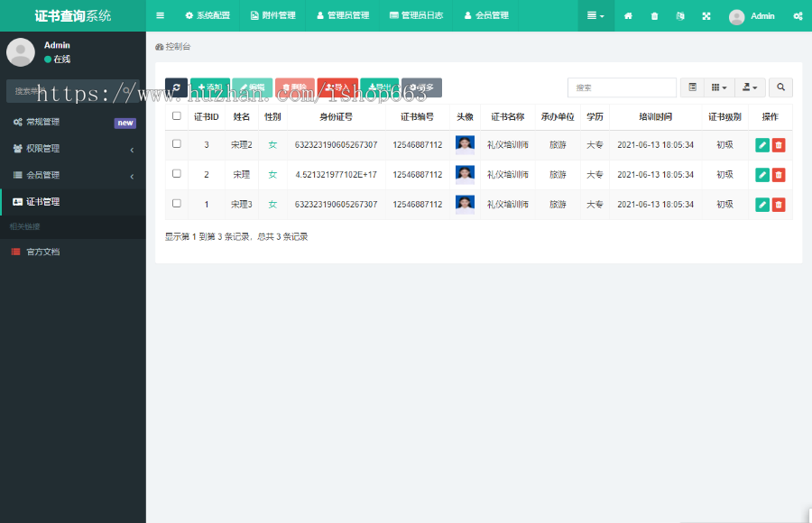Delete certificate row ID 2 with trash icon
Image resolution: width=812 pixels, height=523 pixels.
click(x=779, y=175)
